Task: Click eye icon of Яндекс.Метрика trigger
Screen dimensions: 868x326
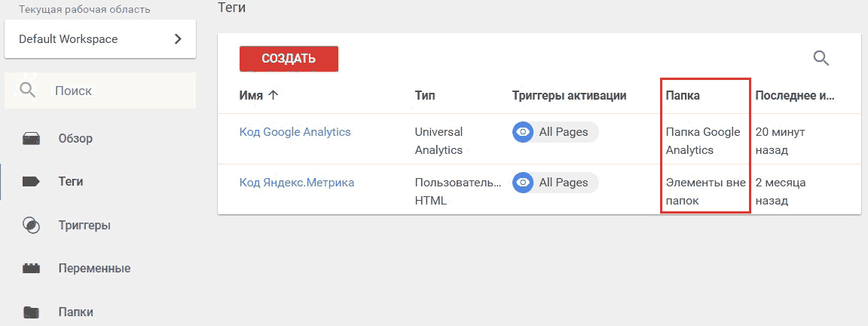Action: coord(523,183)
